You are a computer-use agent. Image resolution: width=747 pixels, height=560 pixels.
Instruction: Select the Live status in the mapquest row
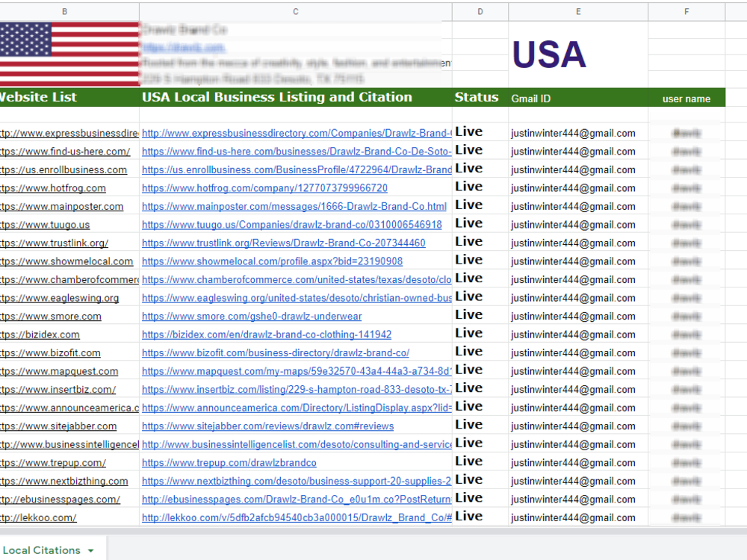469,370
